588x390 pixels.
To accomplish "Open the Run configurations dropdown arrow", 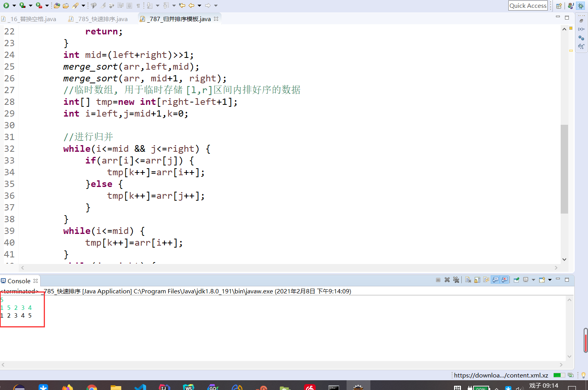I will [14, 6].
